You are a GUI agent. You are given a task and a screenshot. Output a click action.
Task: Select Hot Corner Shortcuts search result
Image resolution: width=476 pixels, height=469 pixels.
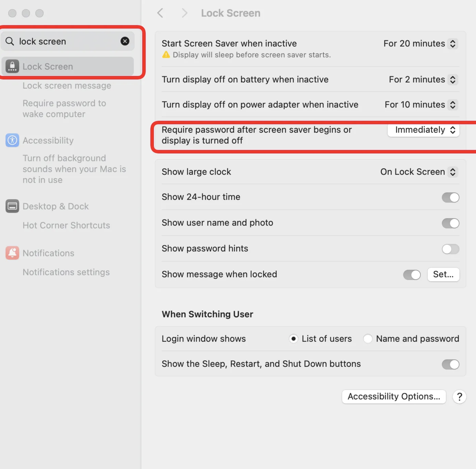click(x=66, y=225)
